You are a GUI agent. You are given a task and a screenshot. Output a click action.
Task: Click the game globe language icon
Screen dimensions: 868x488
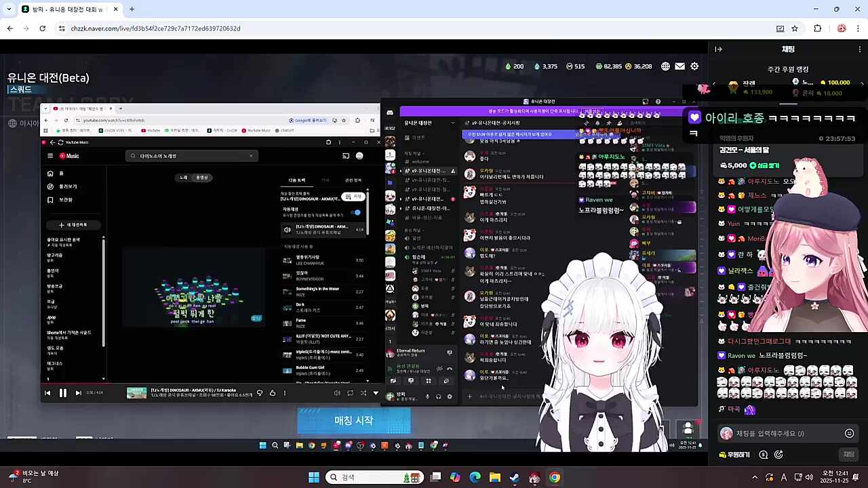click(x=666, y=66)
